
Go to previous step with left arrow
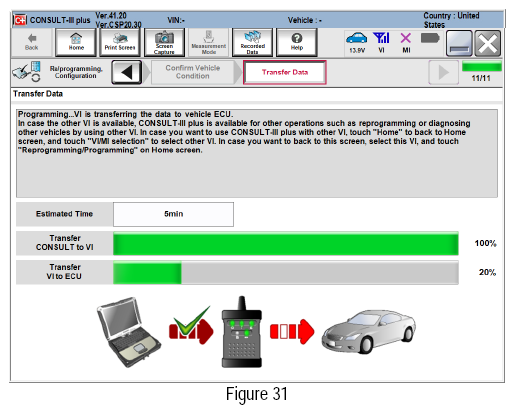pyautogui.click(x=127, y=72)
